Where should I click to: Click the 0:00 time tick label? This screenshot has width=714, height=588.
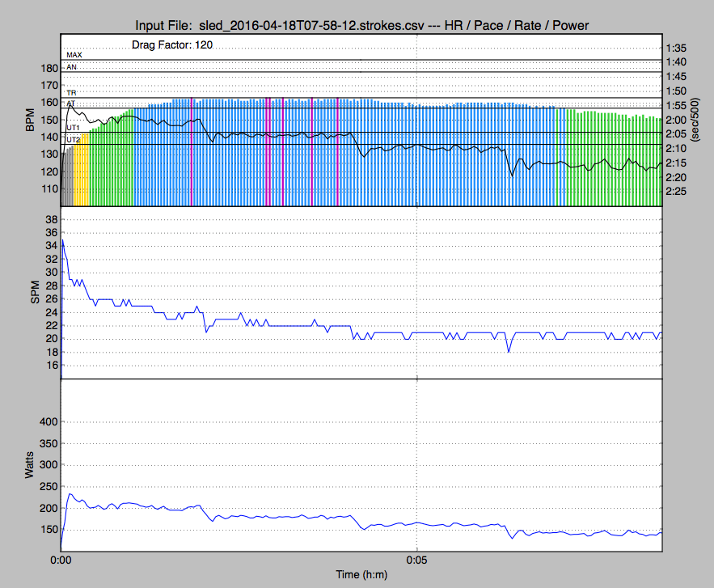[61, 560]
